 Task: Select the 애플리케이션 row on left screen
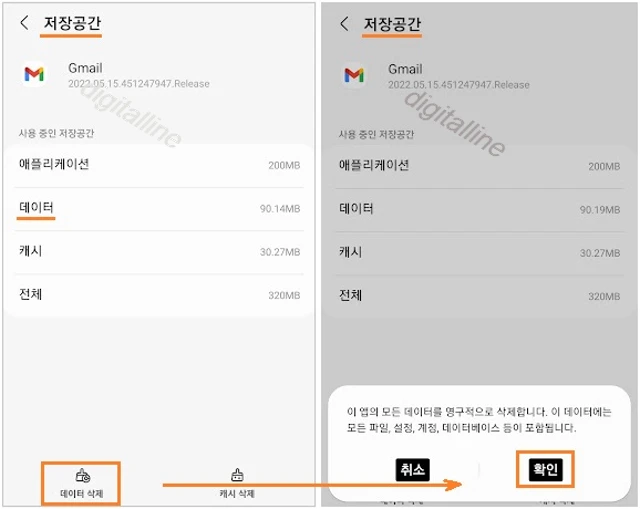159,165
